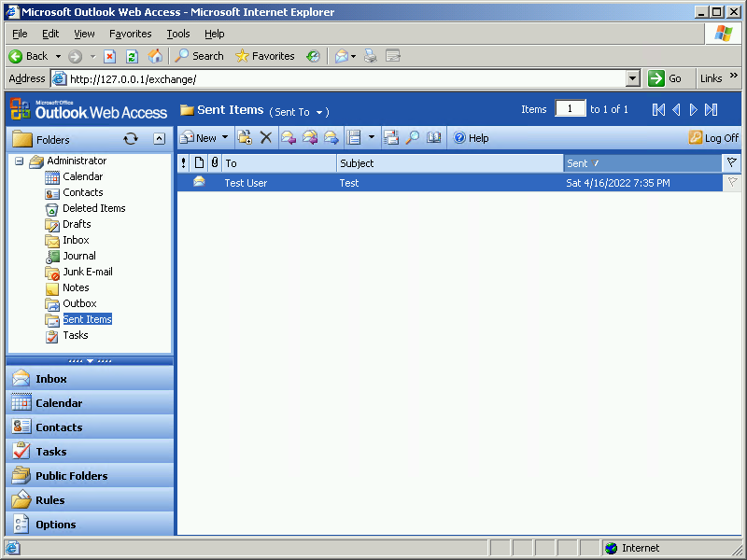Image resolution: width=747 pixels, height=560 pixels.
Task: Collapse the Folders pane
Action: pos(159,138)
